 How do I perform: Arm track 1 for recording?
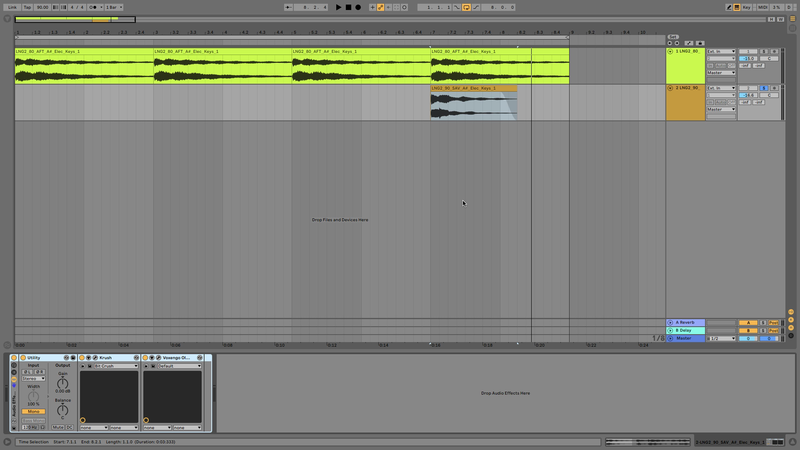pyautogui.click(x=774, y=52)
